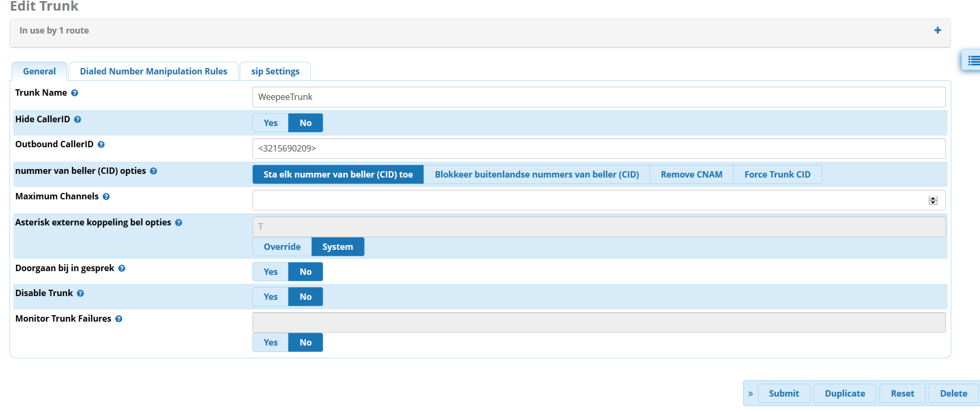980x412 pixels.
Task: Turn on Monitor Trunk Failures with Yes
Action: (x=271, y=342)
